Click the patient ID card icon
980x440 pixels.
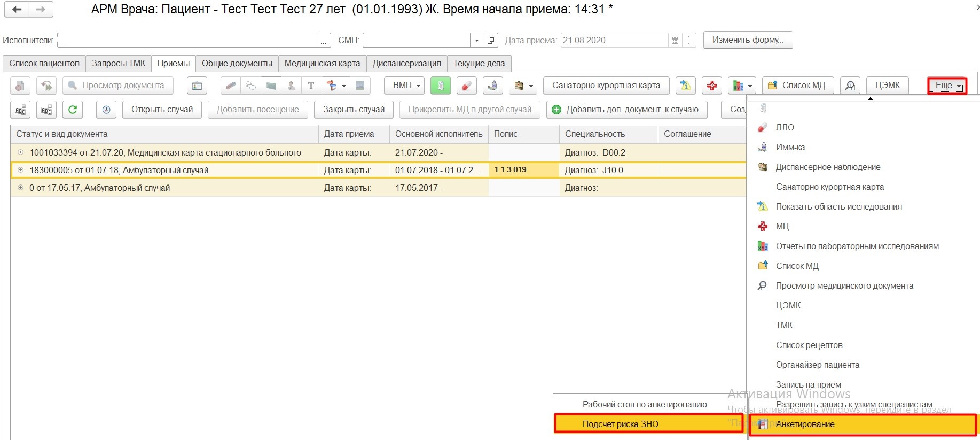(x=197, y=86)
